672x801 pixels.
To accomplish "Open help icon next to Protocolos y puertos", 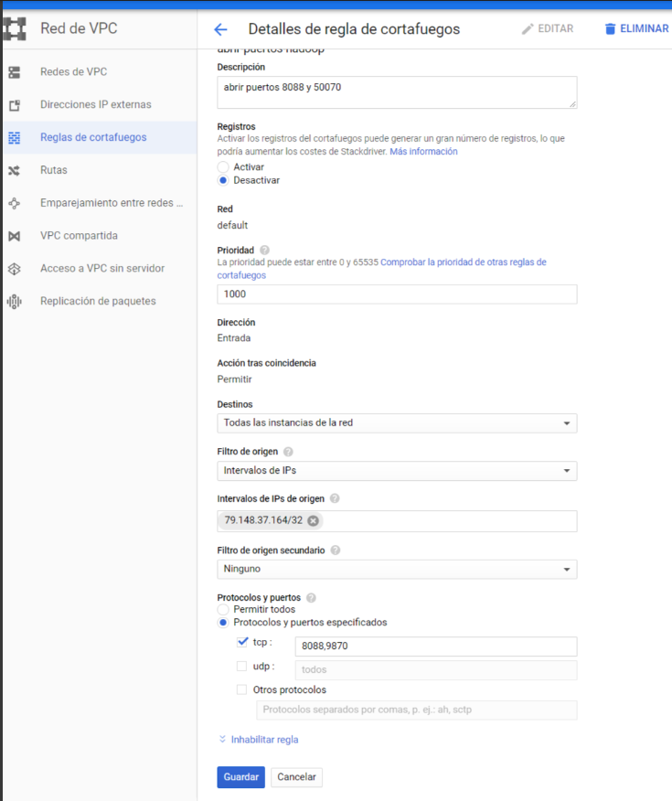I will (x=311, y=598).
